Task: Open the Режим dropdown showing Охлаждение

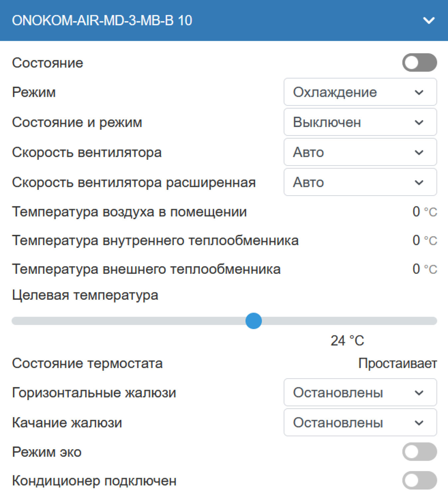Action: click(360, 92)
